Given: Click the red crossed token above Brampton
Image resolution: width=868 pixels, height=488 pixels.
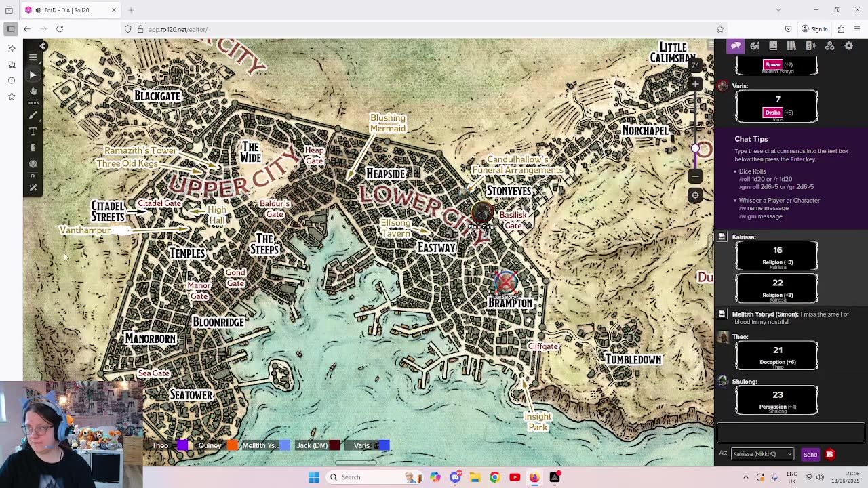Looking at the screenshot, I should (x=506, y=283).
